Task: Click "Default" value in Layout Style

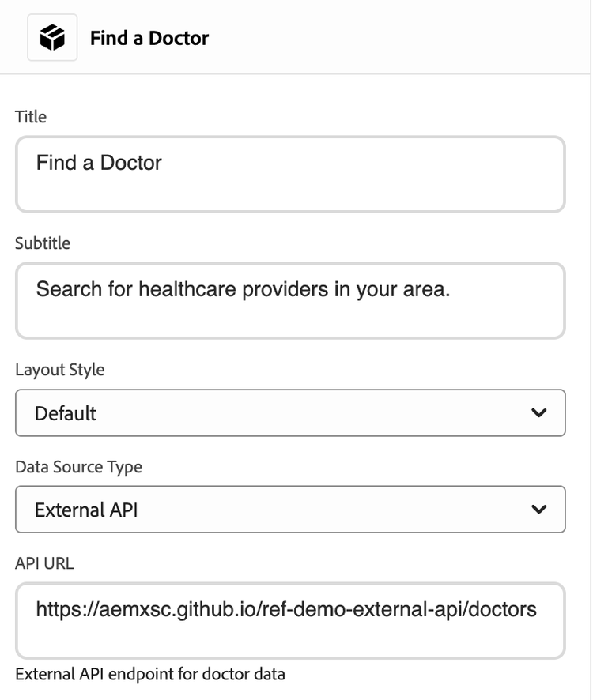Action: tap(66, 413)
